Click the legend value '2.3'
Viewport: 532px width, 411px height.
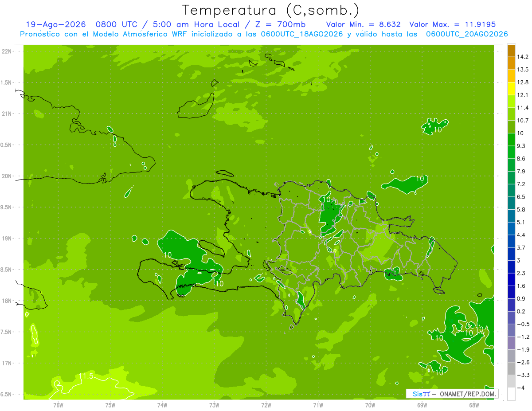(x=522, y=273)
